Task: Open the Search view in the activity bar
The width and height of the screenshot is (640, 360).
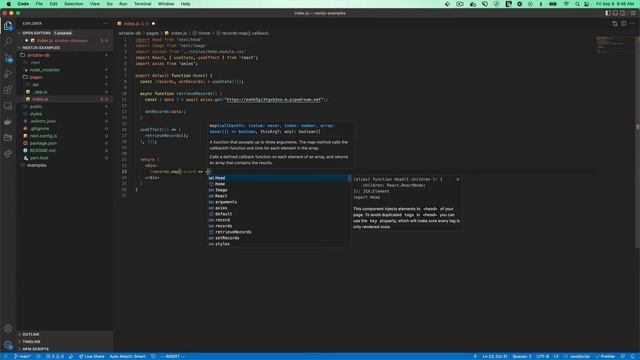Action: click(x=8, y=41)
